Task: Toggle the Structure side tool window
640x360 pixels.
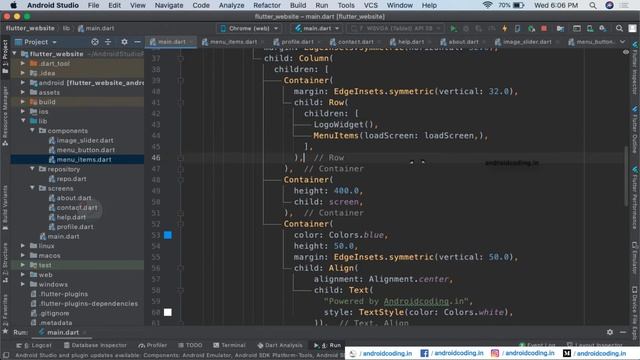Action: click(x=5, y=262)
